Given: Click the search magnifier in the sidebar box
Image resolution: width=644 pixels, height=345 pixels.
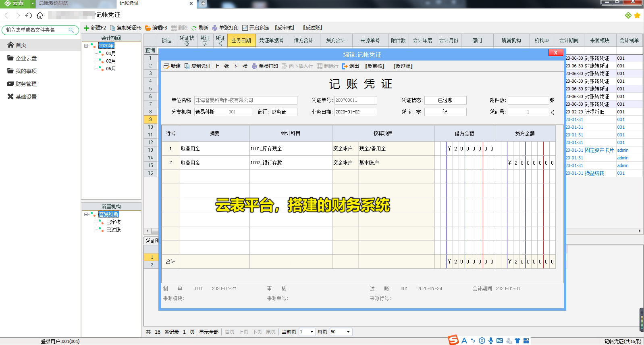Looking at the screenshot, I should pos(71,30).
